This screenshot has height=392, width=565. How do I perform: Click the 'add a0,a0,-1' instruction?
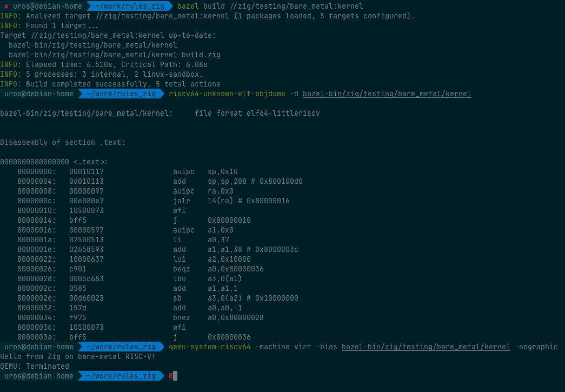pyautogui.click(x=207, y=308)
